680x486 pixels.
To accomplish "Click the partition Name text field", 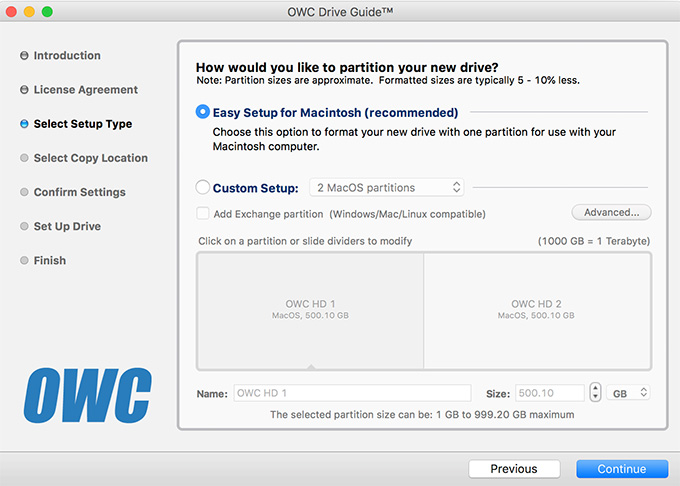I will click(x=352, y=393).
